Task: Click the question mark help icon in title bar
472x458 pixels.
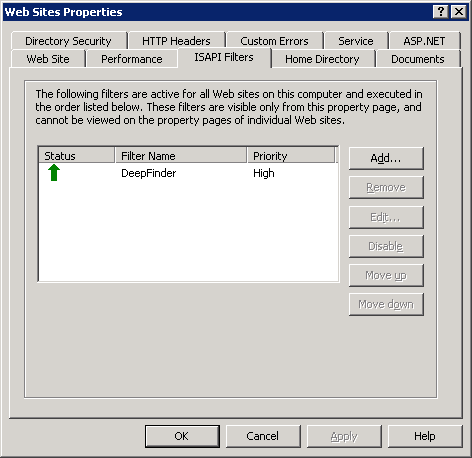Action: coord(441,12)
